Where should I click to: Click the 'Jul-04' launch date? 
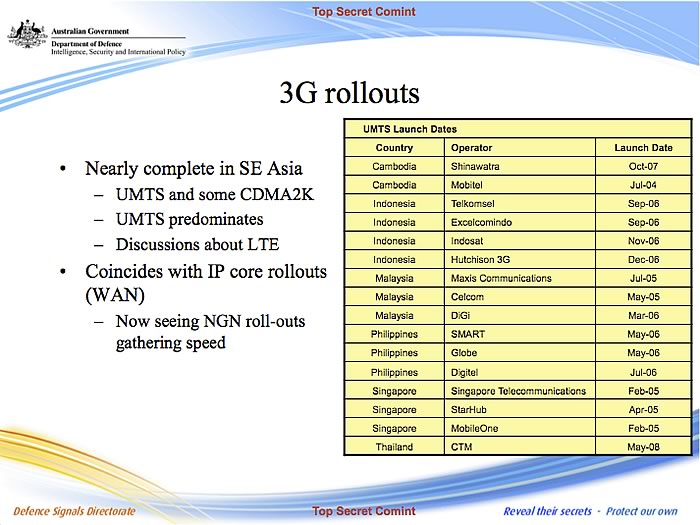pos(643,185)
